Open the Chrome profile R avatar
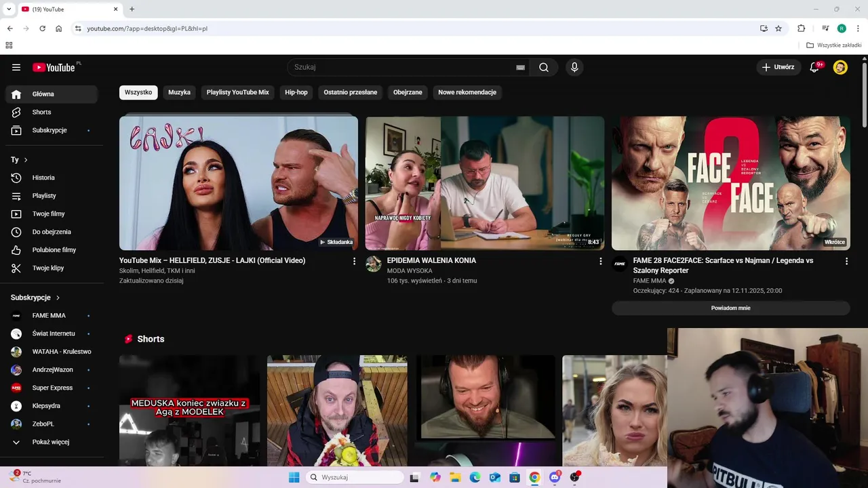This screenshot has width=868, height=488. (x=842, y=28)
